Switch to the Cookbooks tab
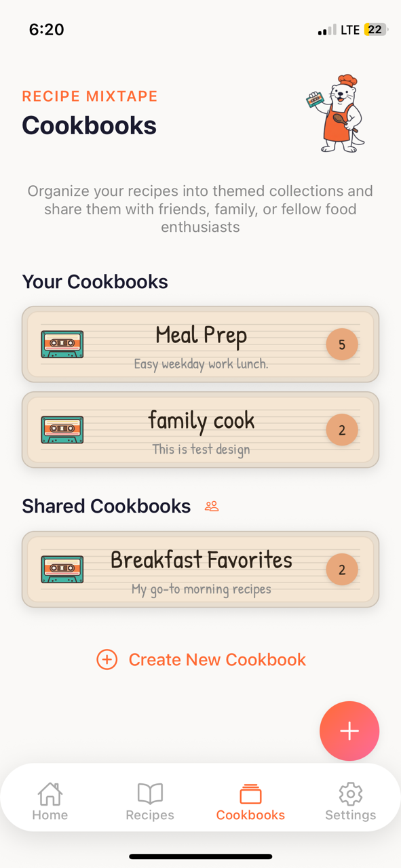Screen dimensions: 401x868 [x=250, y=797]
